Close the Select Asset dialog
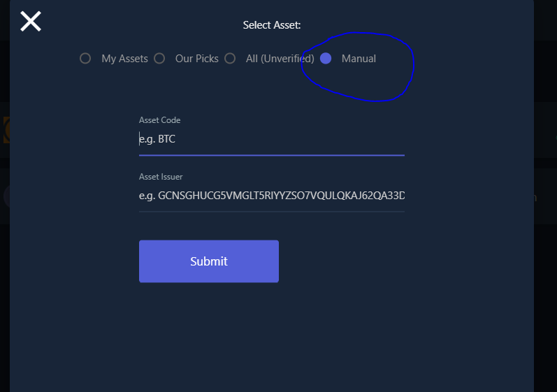The image size is (557, 392). (31, 22)
